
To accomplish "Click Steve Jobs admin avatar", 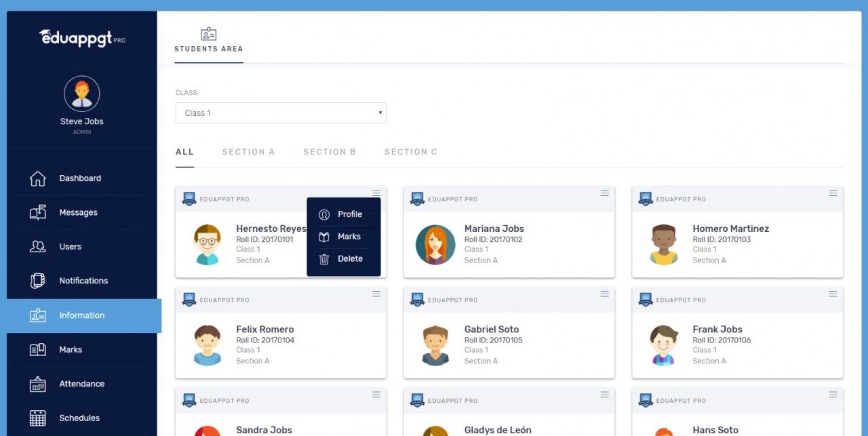I will pos(82,94).
